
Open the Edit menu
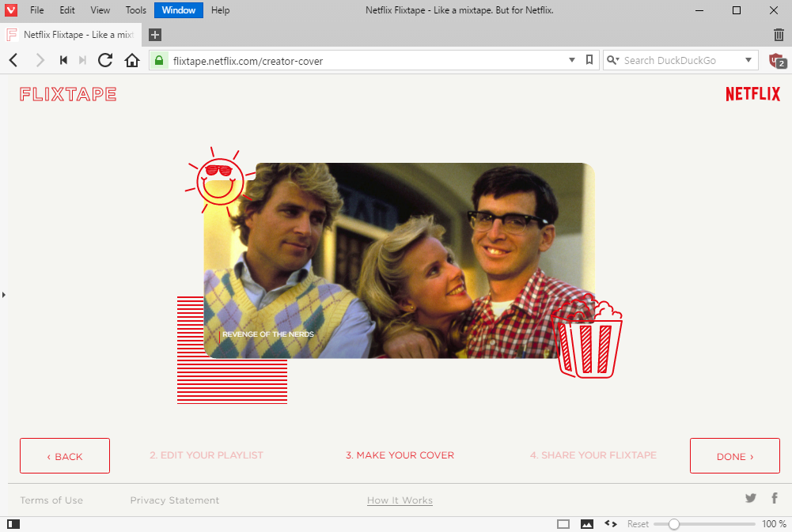(x=67, y=10)
